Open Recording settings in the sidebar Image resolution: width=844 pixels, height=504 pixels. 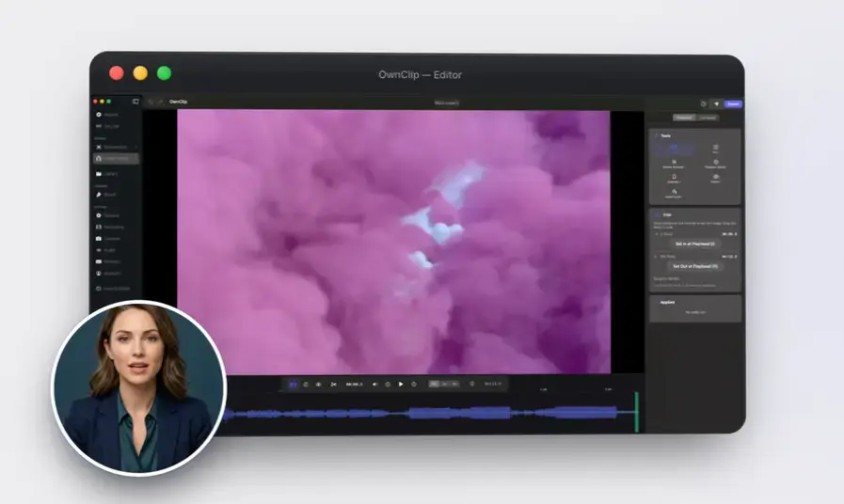point(110,227)
